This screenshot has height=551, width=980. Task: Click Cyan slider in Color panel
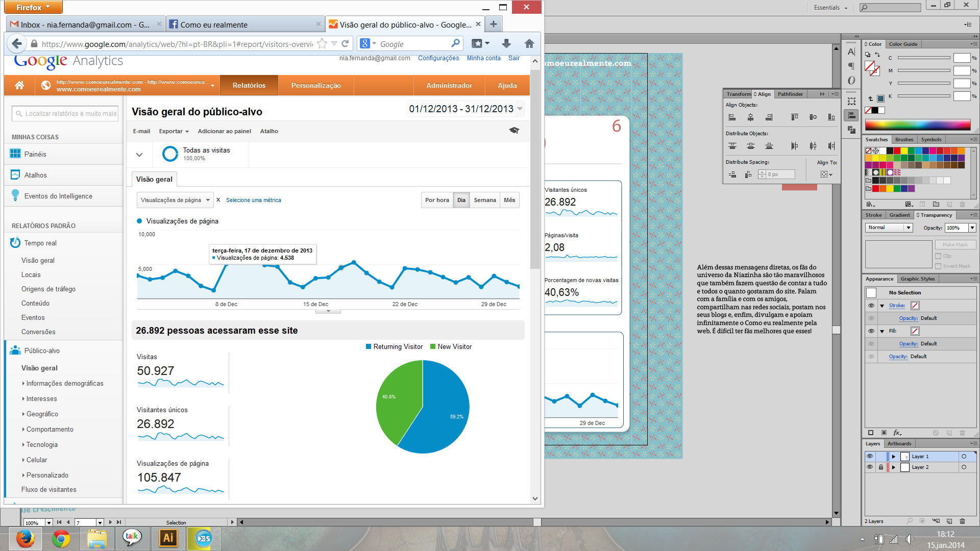pos(924,58)
